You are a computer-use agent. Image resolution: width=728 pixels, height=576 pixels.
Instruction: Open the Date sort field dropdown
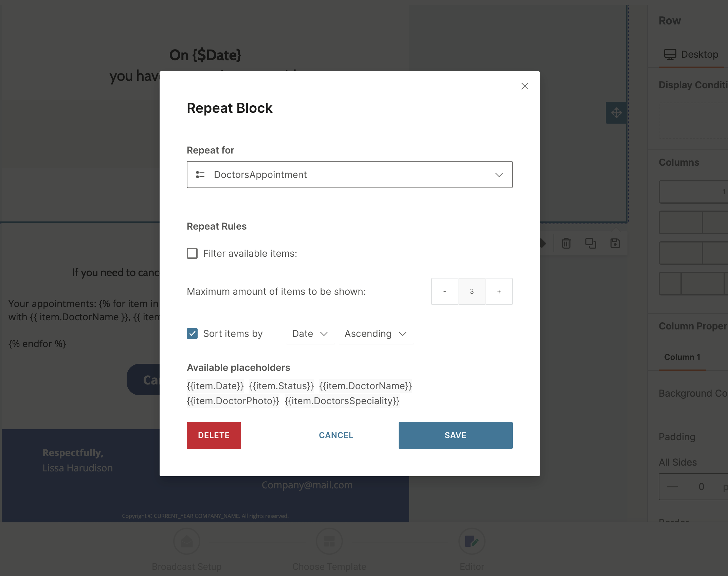(x=310, y=334)
